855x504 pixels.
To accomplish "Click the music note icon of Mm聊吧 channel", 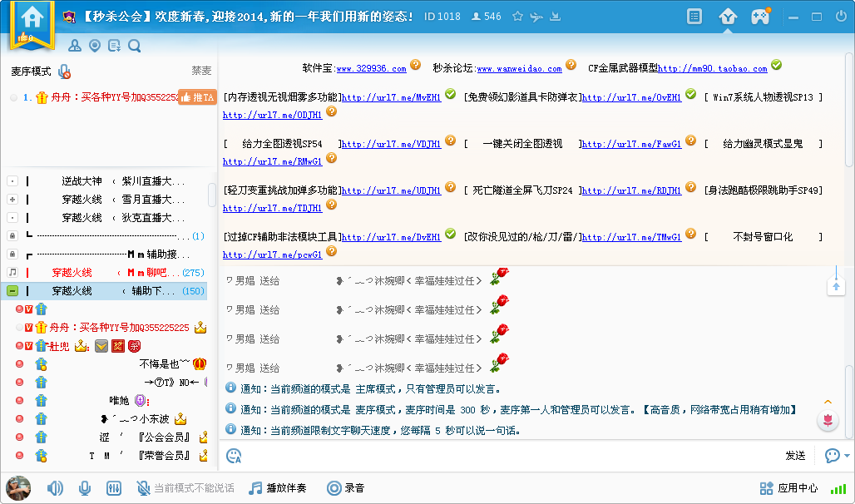I will tap(12, 272).
